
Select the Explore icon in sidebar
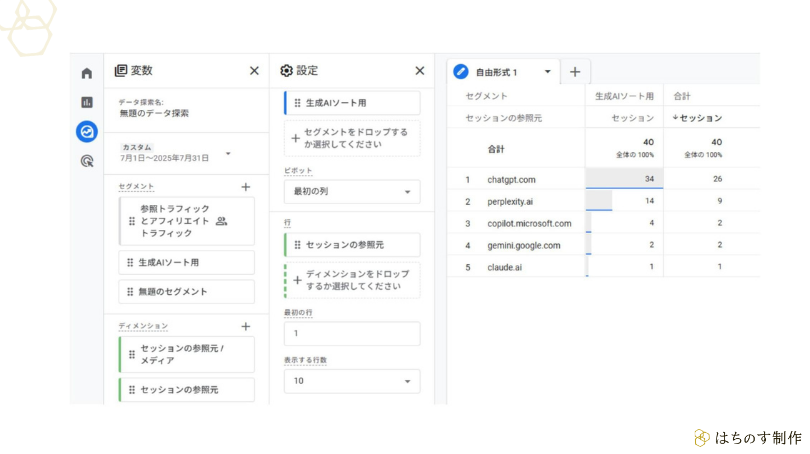click(x=87, y=132)
